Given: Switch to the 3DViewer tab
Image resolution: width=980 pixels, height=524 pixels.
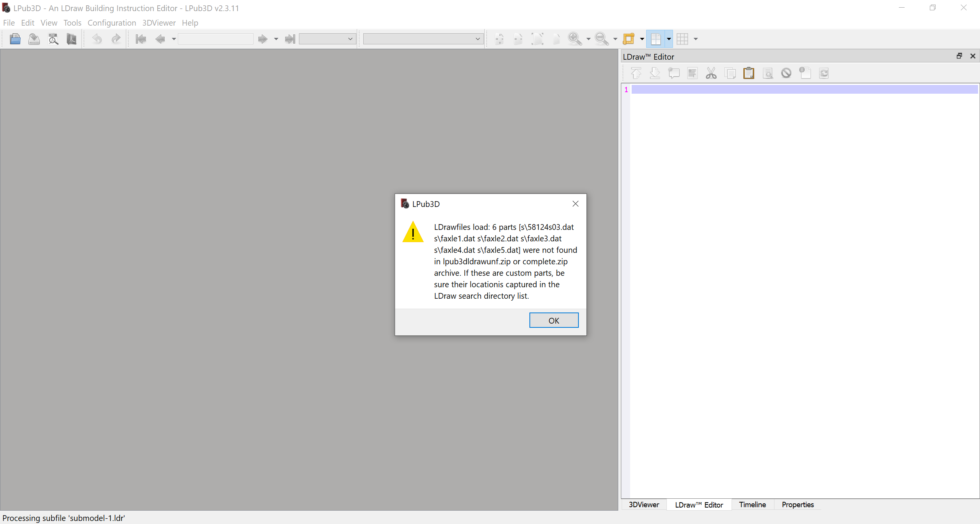Looking at the screenshot, I should 644,504.
